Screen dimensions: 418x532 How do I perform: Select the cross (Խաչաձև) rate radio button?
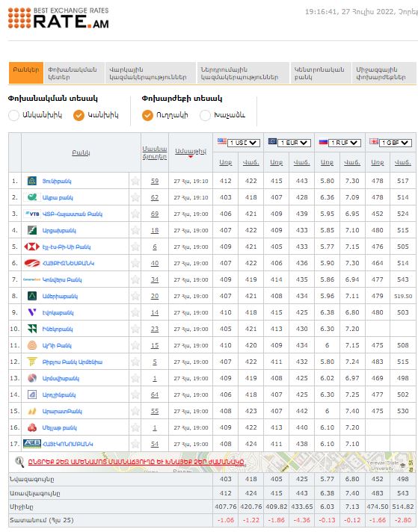click(205, 115)
